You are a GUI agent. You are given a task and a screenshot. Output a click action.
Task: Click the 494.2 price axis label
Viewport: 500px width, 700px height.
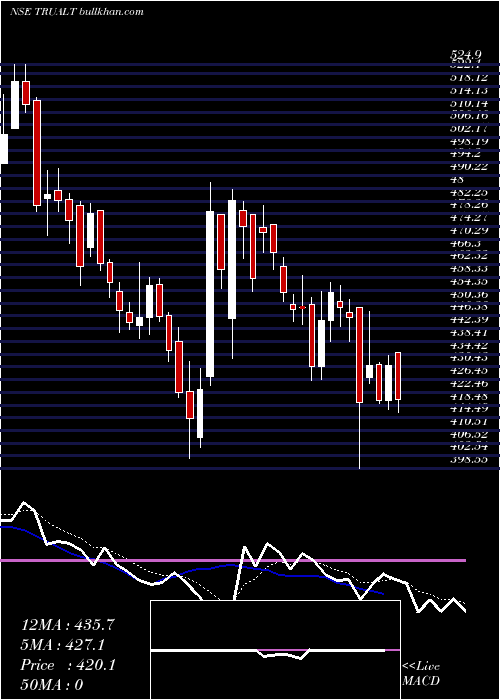pyautogui.click(x=466, y=154)
